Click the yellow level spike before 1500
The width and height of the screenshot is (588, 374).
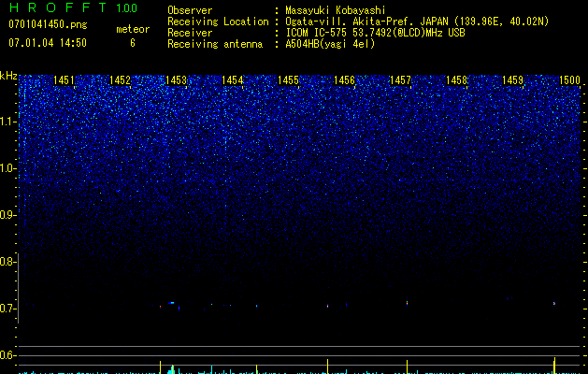point(554,365)
